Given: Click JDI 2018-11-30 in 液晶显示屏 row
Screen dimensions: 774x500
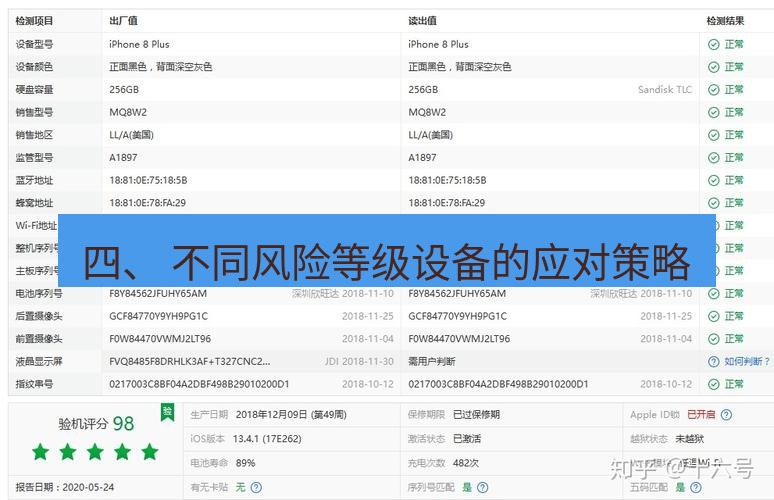Looking at the screenshot, I should (x=359, y=362).
